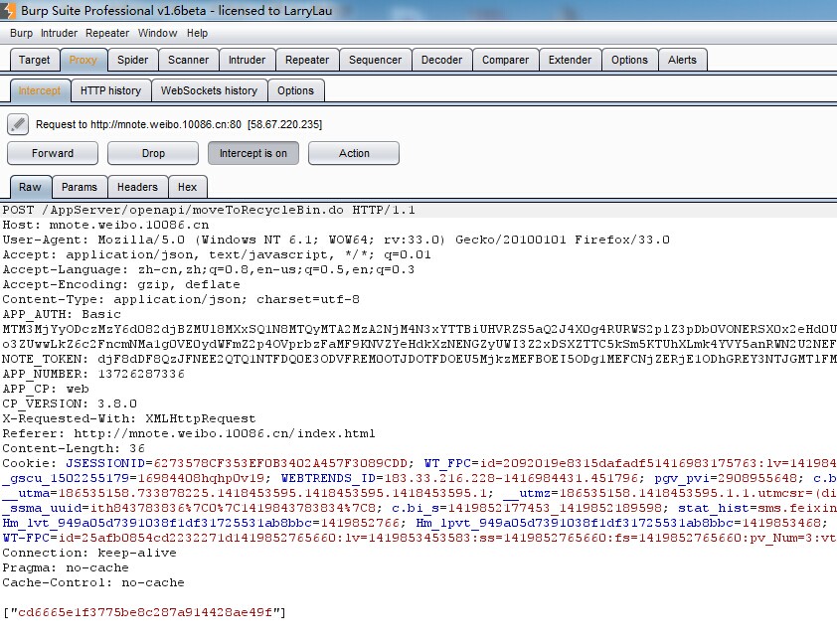This screenshot has height=644, width=837.
Task: Select the Proxy tab
Action: pos(84,60)
